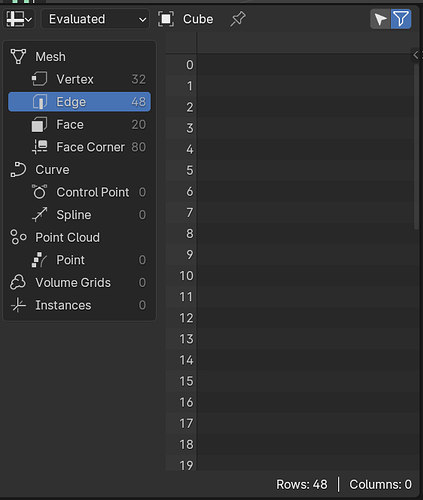
Task: Click the vertical scrollbar of the rows
Action: click(x=416, y=147)
